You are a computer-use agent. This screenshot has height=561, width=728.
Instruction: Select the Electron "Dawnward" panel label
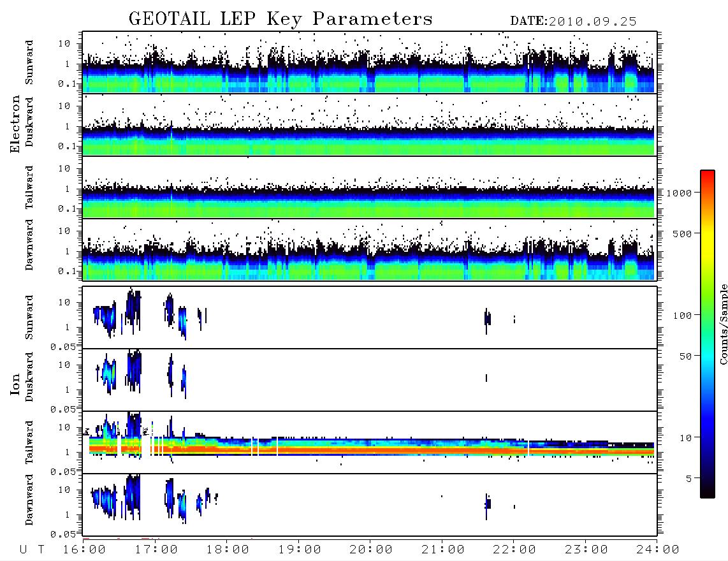pos(29,245)
